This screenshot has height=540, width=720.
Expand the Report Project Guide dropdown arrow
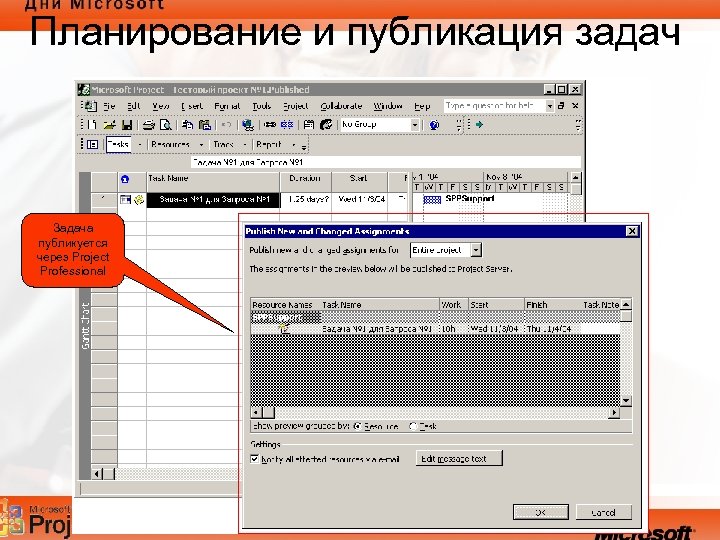pyautogui.click(x=293, y=145)
